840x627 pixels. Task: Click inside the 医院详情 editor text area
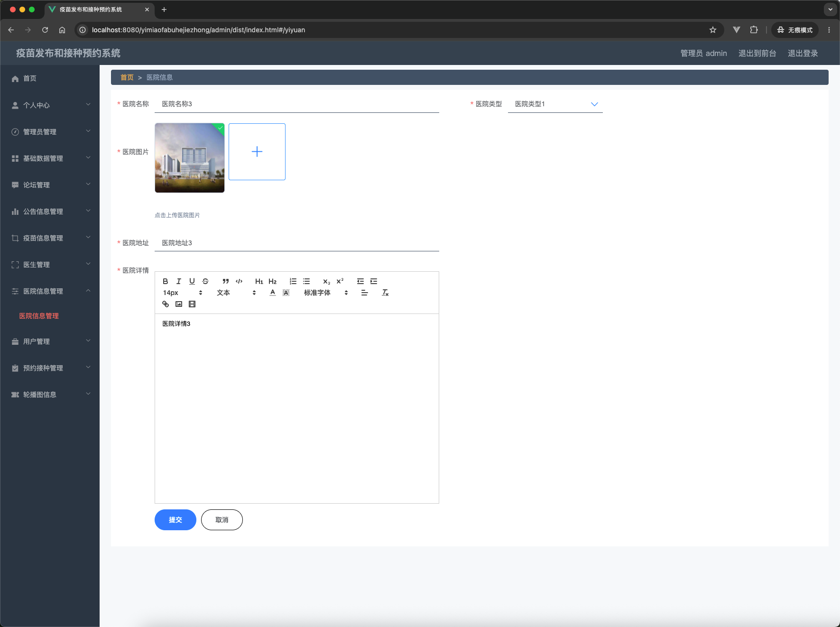tap(297, 408)
